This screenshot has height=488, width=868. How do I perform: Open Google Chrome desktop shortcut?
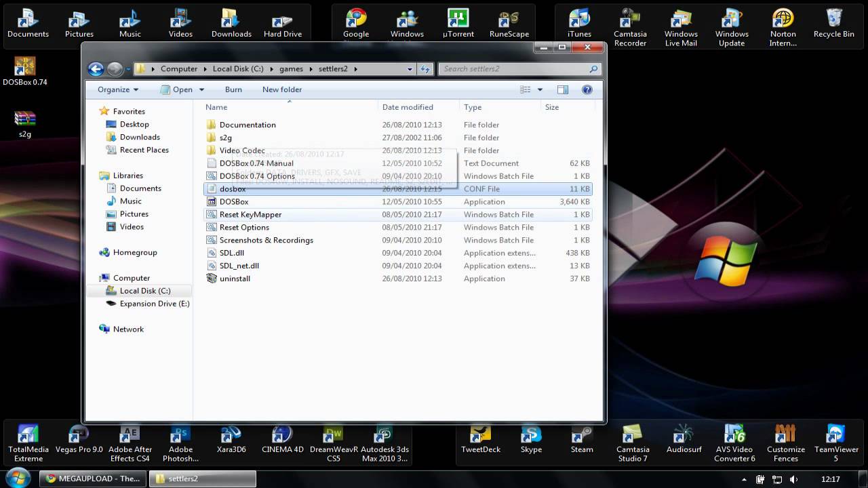(x=356, y=24)
